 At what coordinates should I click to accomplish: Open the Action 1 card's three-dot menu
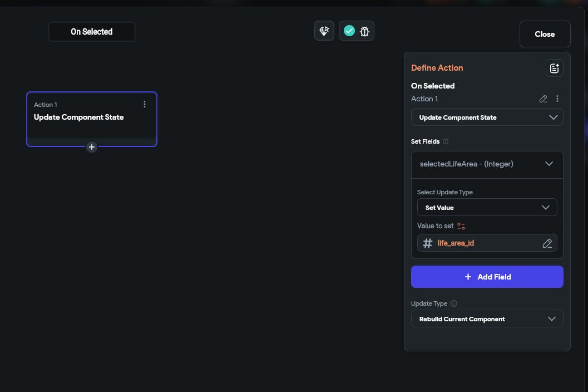(145, 104)
